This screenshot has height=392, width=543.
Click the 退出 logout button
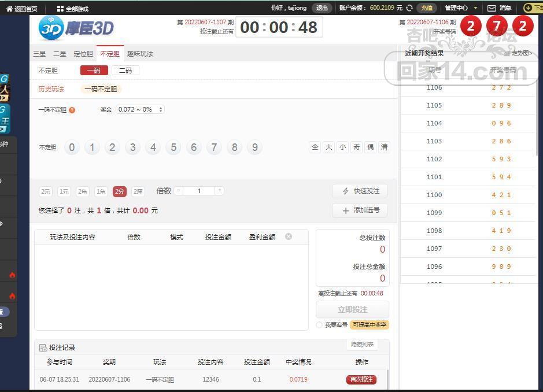pos(322,8)
